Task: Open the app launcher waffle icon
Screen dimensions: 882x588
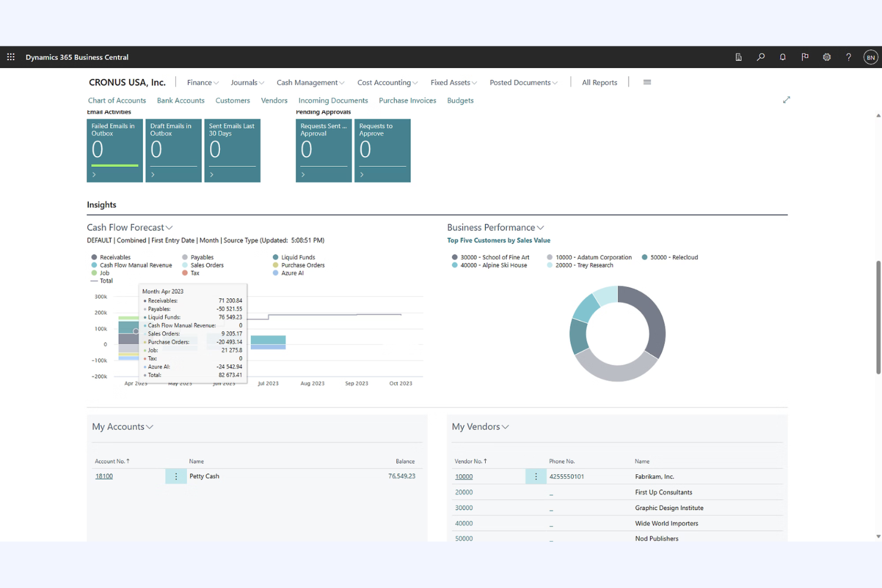Action: coord(10,57)
